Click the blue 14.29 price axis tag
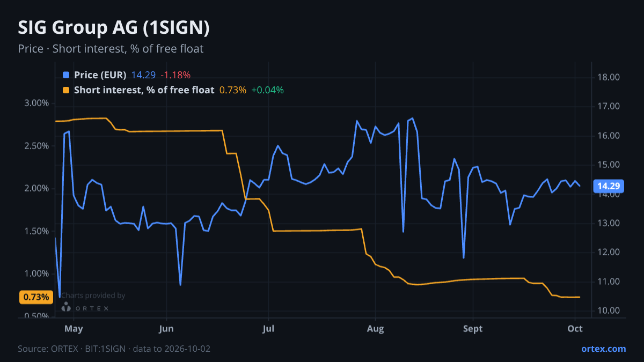644x362 pixels. [609, 186]
